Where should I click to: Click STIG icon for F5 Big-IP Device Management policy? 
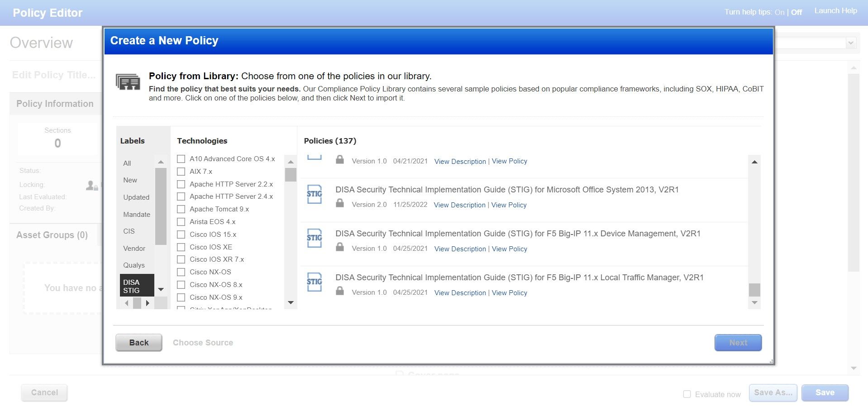click(x=314, y=238)
